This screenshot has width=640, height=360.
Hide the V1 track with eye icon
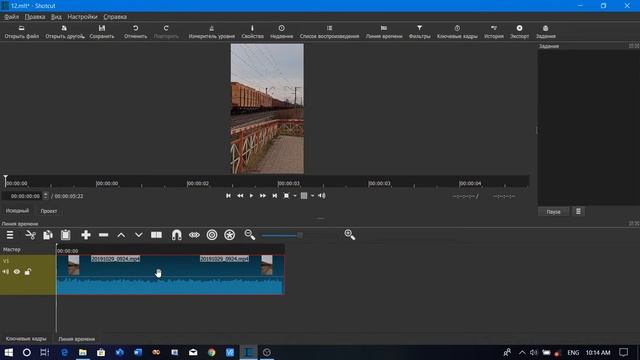[17, 272]
